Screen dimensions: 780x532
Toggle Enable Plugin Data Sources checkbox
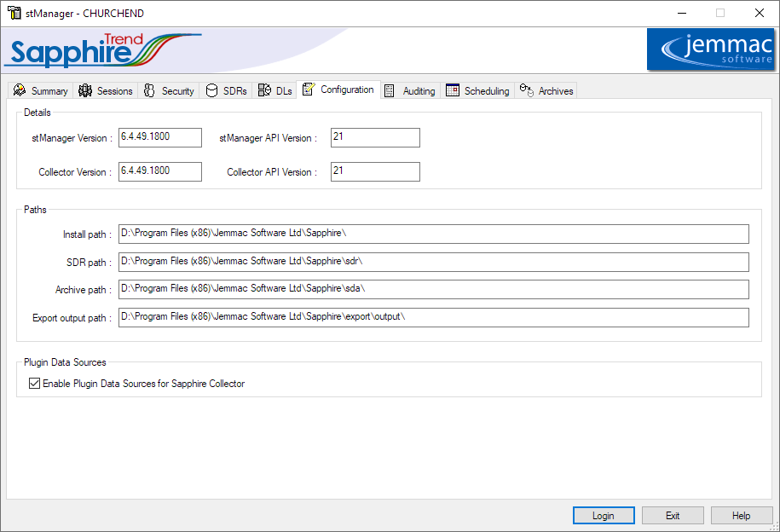(34, 383)
